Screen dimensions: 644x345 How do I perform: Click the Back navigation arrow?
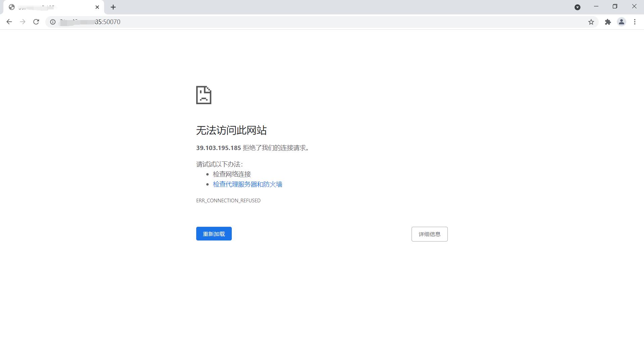coord(9,22)
